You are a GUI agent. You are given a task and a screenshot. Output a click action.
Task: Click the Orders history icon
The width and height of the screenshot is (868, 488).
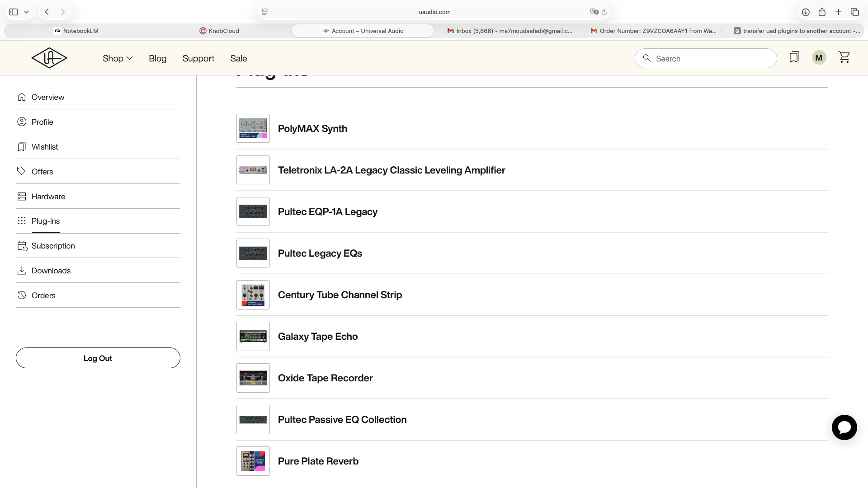coord(22,296)
